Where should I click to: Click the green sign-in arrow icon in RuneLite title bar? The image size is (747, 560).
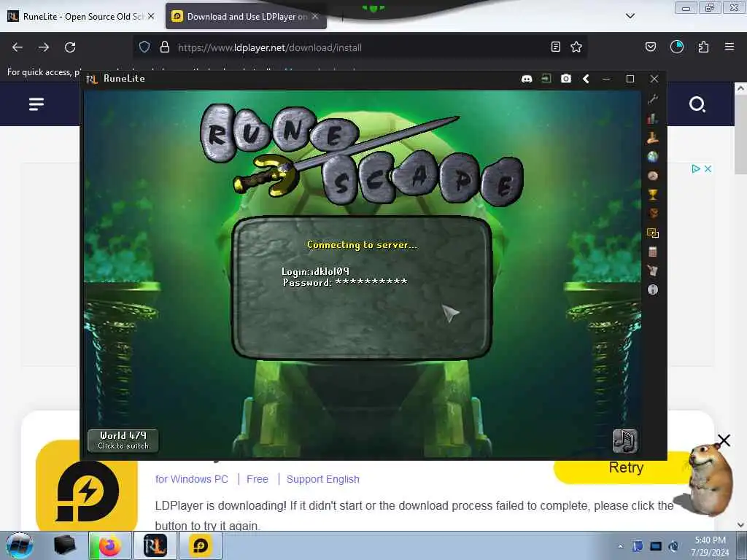pyautogui.click(x=546, y=79)
